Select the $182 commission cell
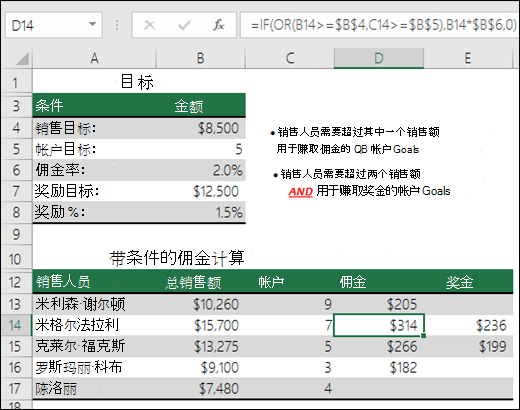The width and height of the screenshot is (520, 410). pos(379,367)
